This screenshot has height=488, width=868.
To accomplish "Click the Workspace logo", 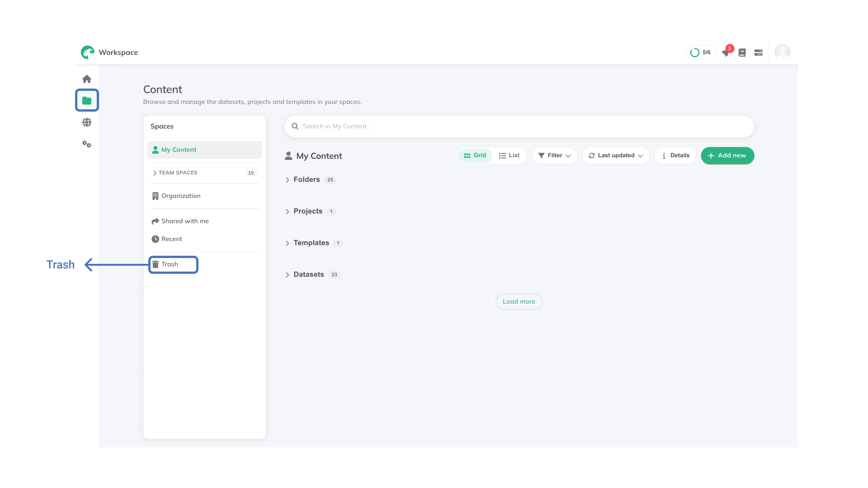I will (88, 52).
